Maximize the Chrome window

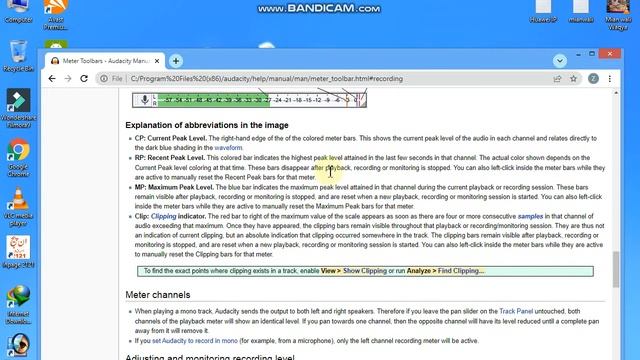point(592,54)
